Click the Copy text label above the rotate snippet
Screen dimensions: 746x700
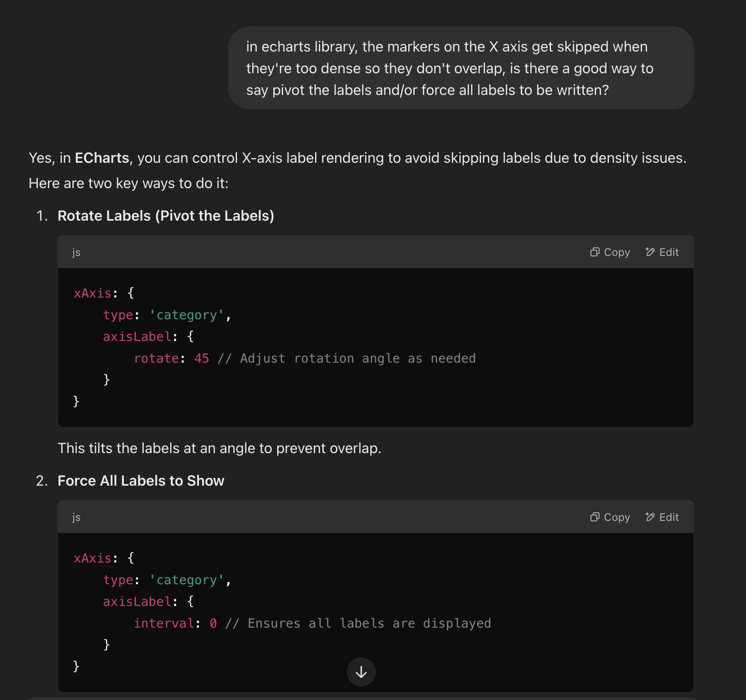pos(617,252)
